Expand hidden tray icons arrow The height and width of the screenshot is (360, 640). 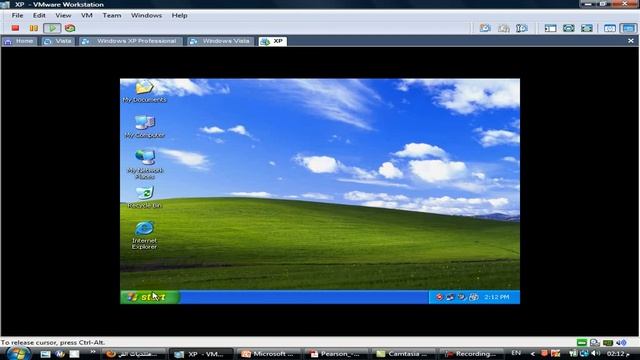pyautogui.click(x=532, y=354)
